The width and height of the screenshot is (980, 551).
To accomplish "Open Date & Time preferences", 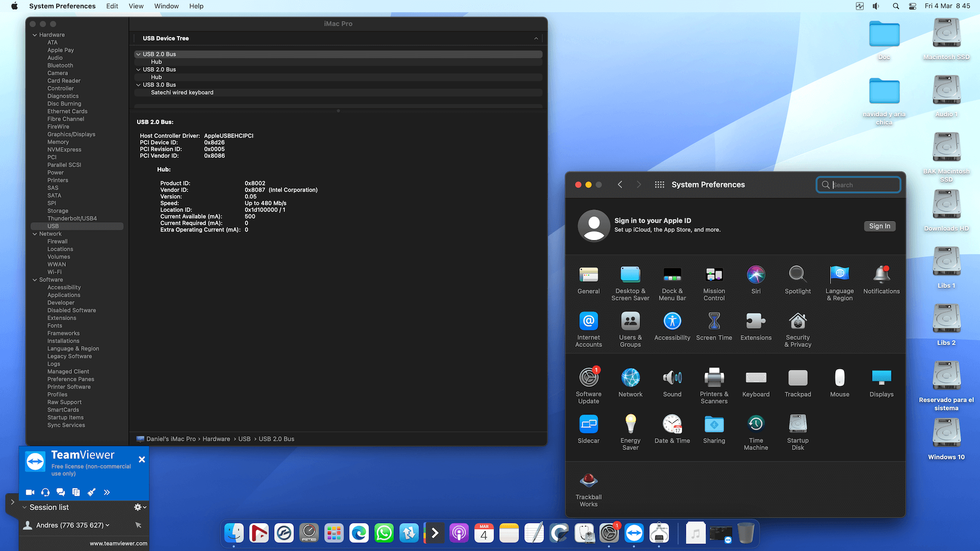I will 672,429.
